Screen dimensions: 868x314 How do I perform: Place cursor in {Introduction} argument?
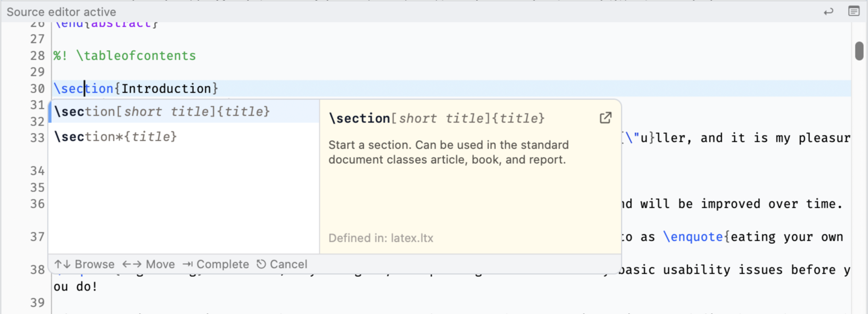tap(166, 88)
